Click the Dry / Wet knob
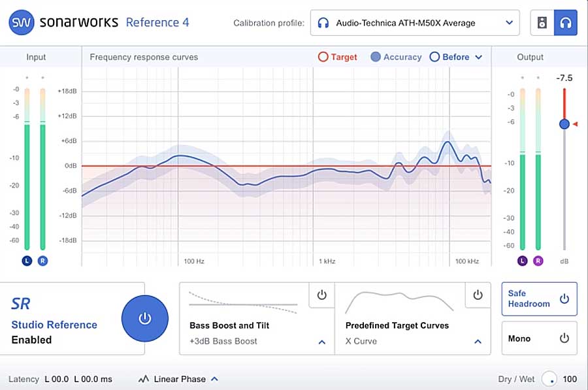Viewport: 588px width, 390px height. coord(549,379)
